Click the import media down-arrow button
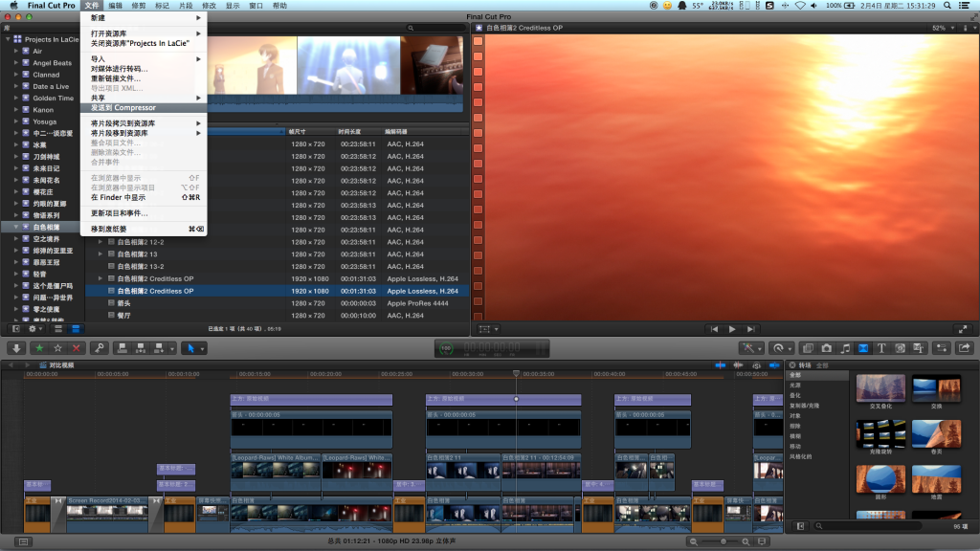Viewport: 980px width, 551px height. 15,347
